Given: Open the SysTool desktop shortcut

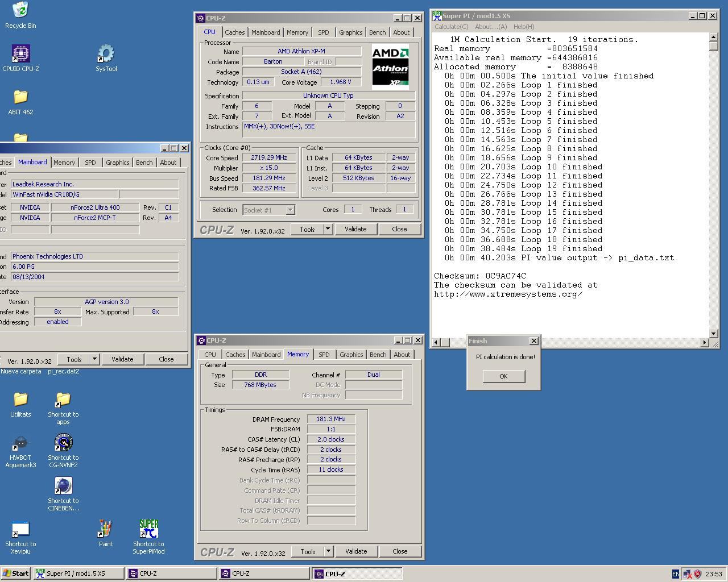Looking at the screenshot, I should tap(106, 55).
